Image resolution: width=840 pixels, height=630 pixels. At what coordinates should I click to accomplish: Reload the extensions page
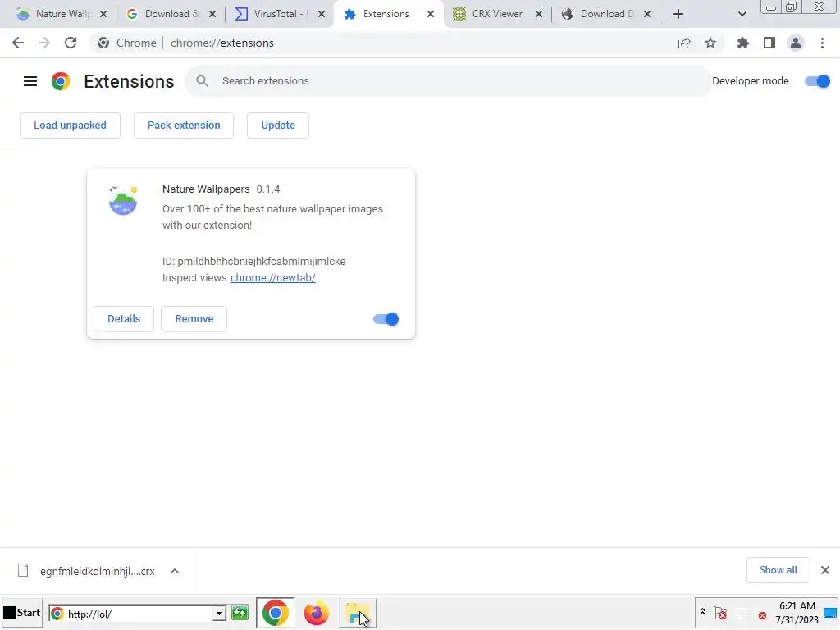tap(71, 43)
